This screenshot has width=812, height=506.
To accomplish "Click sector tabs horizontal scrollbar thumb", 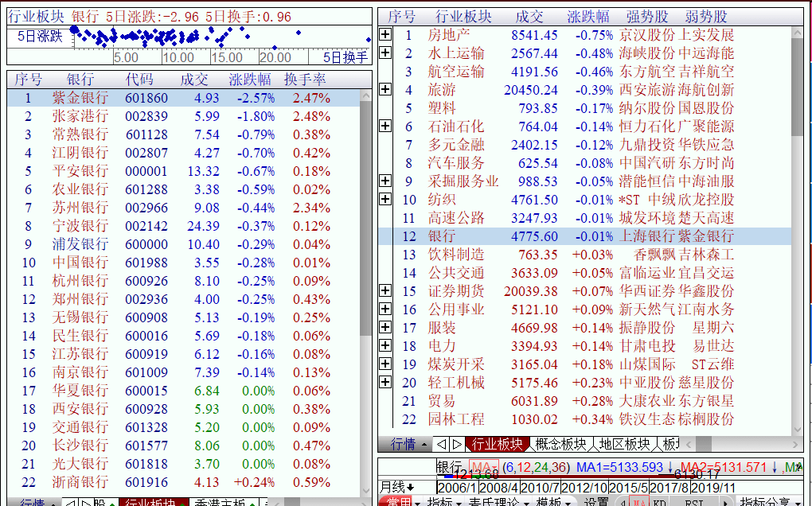I will (x=703, y=444).
